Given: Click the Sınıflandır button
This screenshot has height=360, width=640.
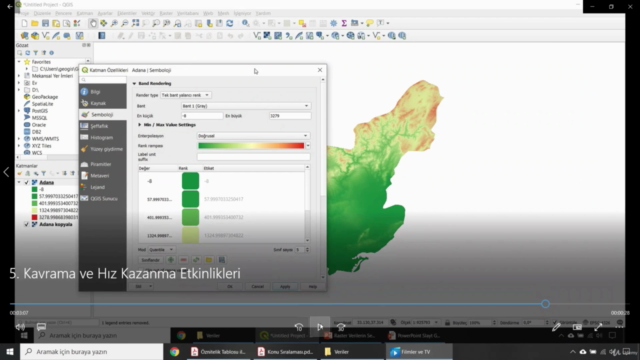Looking at the screenshot, I should click(x=150, y=260).
